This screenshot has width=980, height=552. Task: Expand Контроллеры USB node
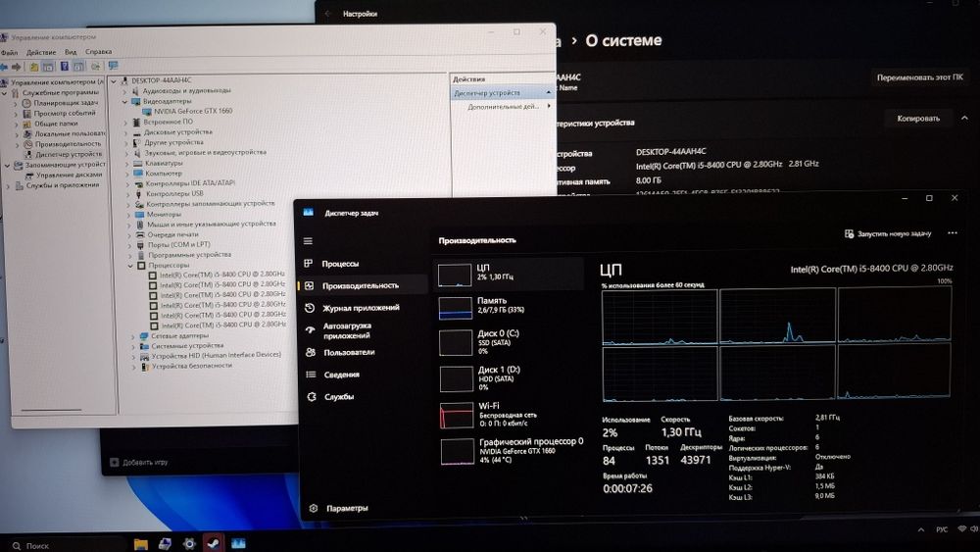click(128, 194)
